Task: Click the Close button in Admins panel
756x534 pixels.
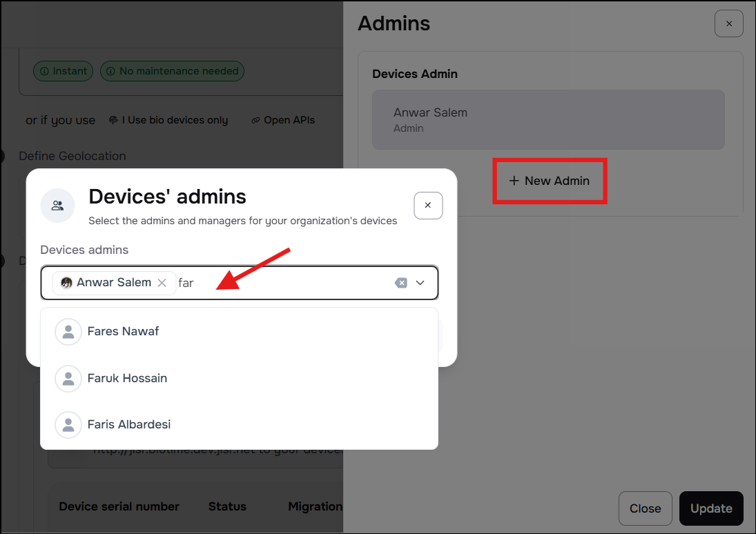Action: [645, 508]
